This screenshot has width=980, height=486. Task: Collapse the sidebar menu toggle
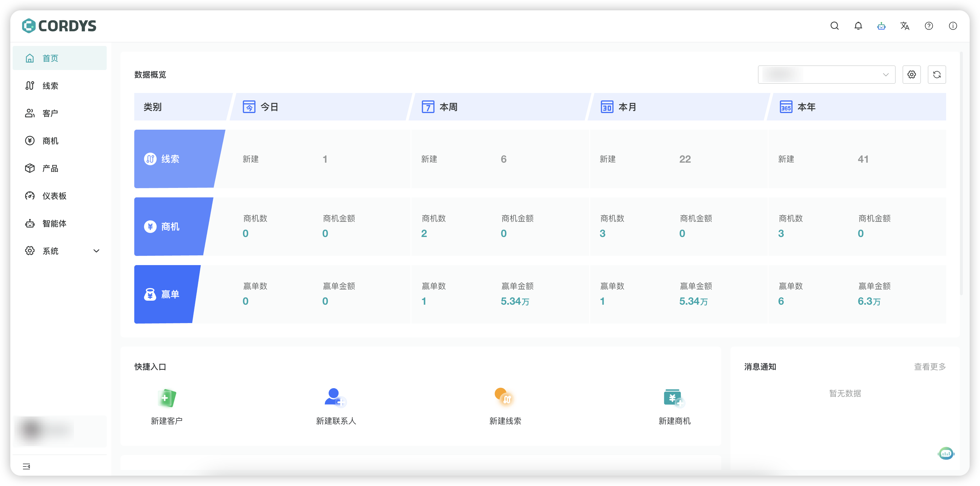26,466
